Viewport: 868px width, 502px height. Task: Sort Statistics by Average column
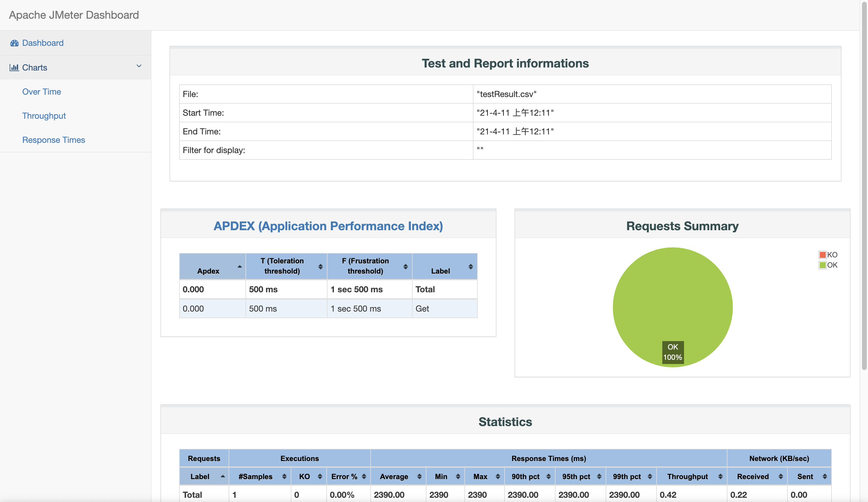pyautogui.click(x=398, y=477)
